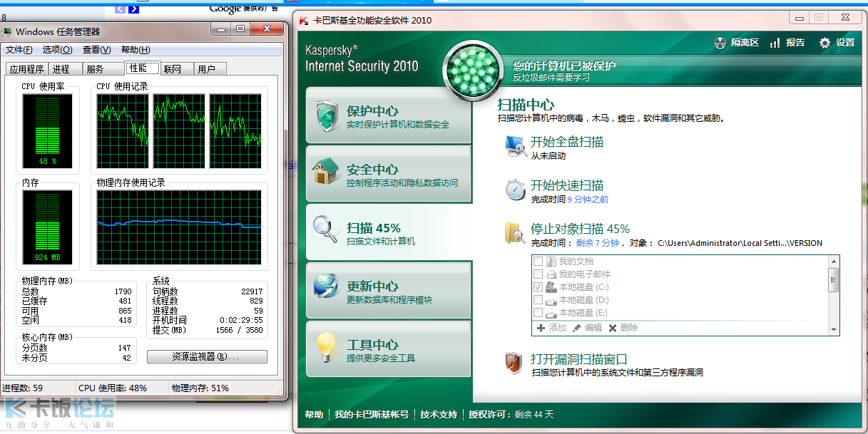868x434 pixels.
Task: Click the scan object list scrollbar thumb
Action: pos(833,280)
